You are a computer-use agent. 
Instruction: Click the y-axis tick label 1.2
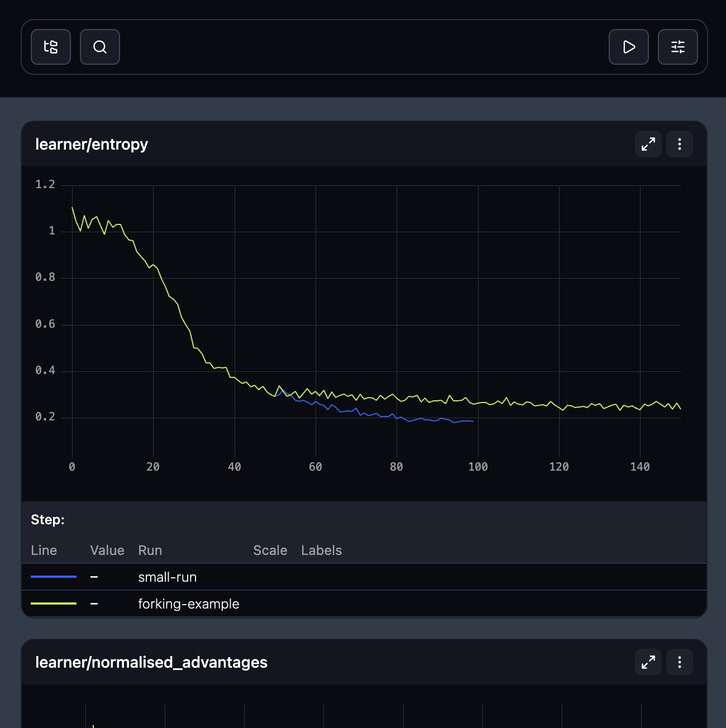click(45, 184)
